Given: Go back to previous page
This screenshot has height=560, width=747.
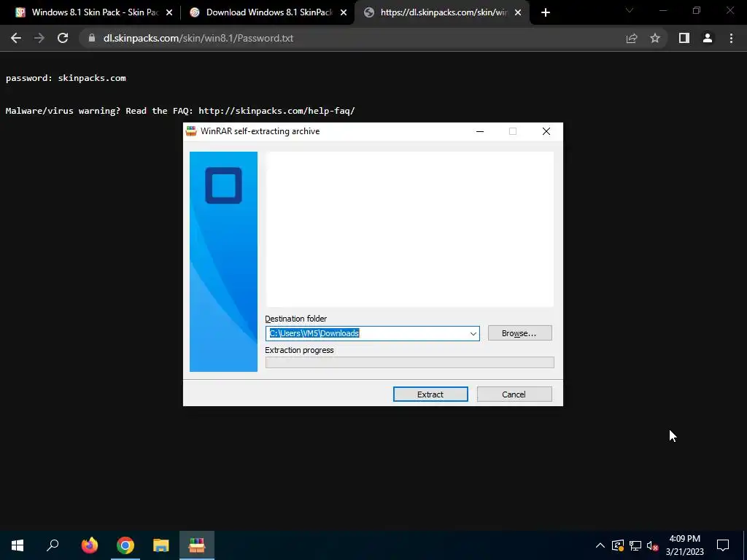Looking at the screenshot, I should pyautogui.click(x=16, y=38).
